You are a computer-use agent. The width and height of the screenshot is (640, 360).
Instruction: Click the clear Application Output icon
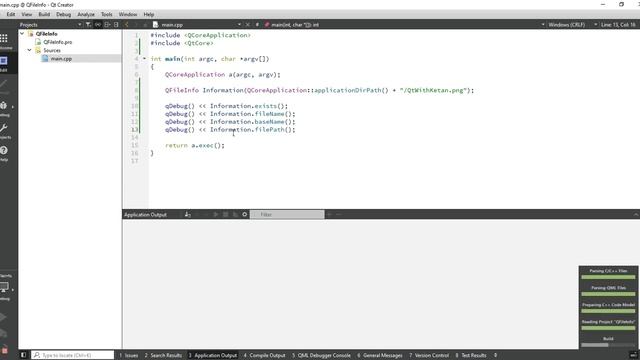(x=187, y=214)
